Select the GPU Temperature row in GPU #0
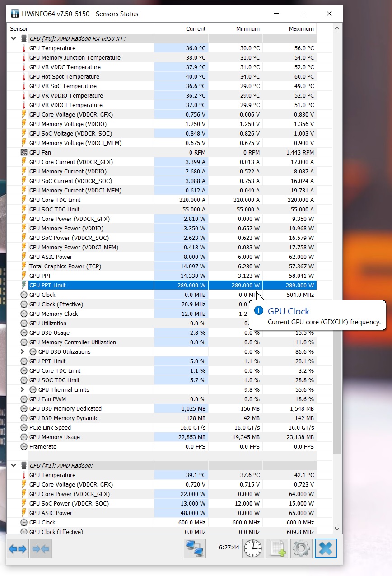The height and width of the screenshot is (576, 392). (x=162, y=48)
